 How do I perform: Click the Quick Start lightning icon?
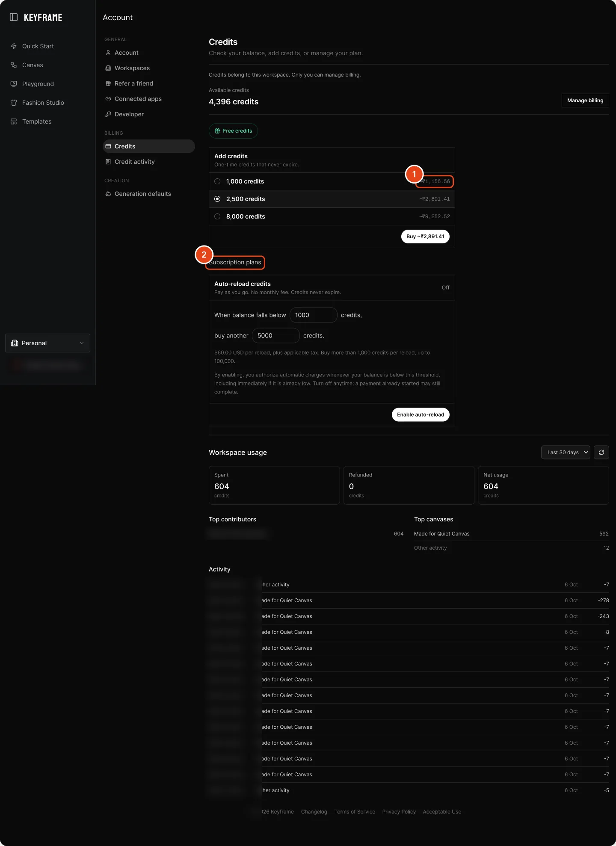14,46
